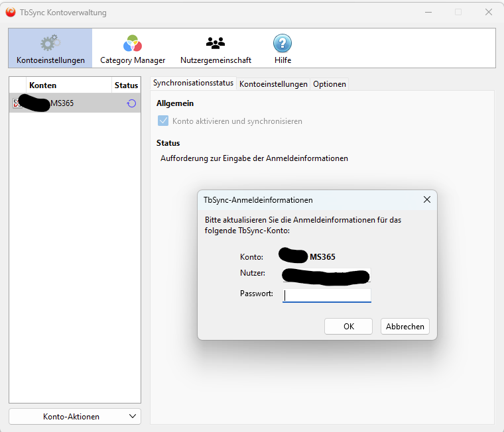Select the Synchronisationsstatus tab

point(193,83)
